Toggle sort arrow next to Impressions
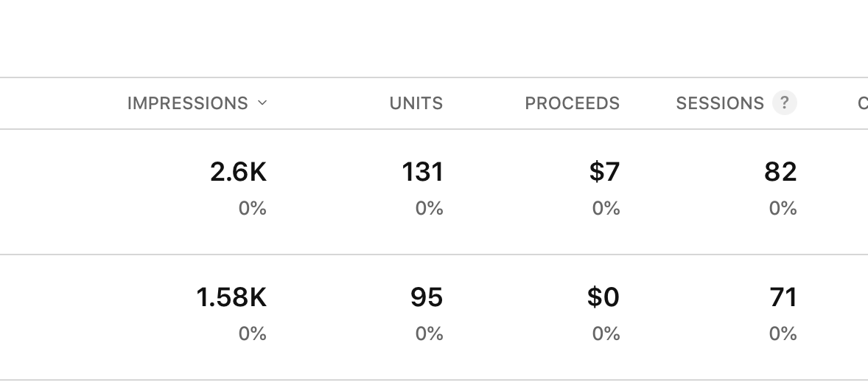This screenshot has height=391, width=868. point(262,103)
